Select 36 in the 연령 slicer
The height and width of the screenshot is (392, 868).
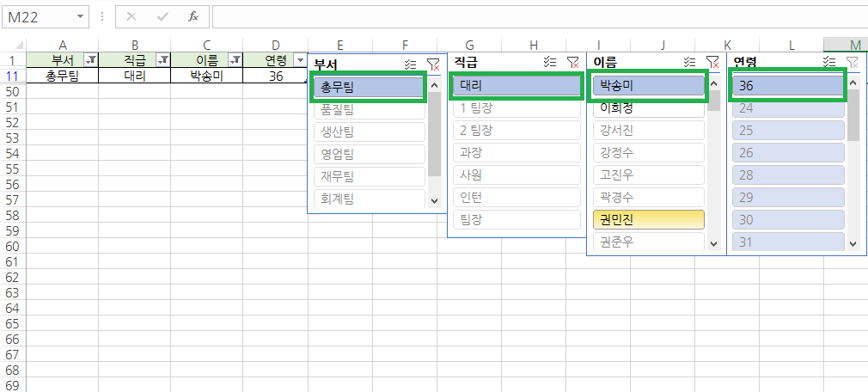click(x=788, y=85)
